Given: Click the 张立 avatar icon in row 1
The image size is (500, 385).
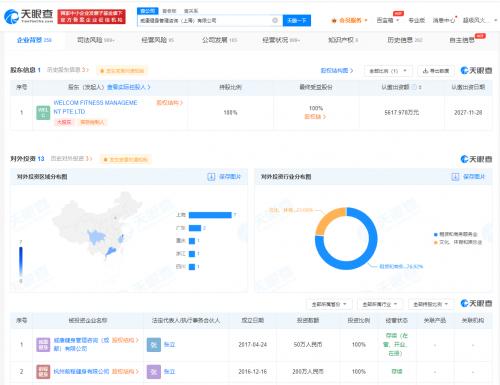Looking at the screenshot, I should tap(154, 345).
